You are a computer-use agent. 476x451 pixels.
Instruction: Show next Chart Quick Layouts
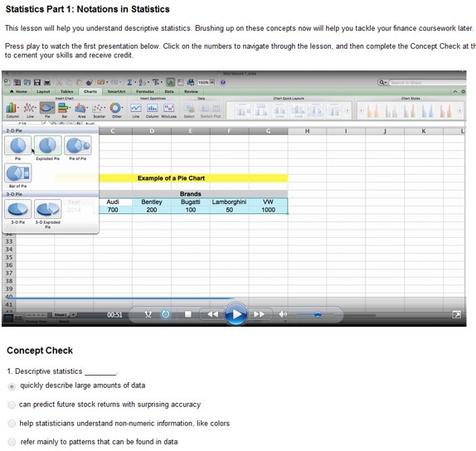coord(347,111)
